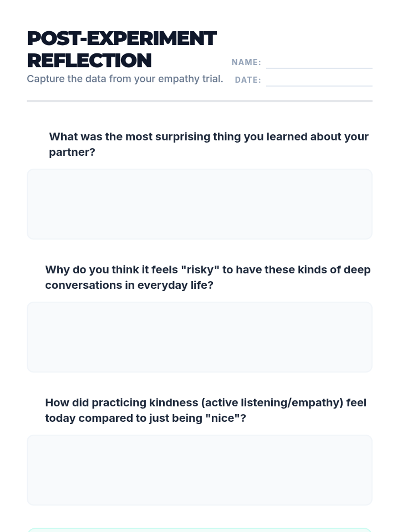Select the "Post-Experiment" heading line
399x532 pixels.
pyautogui.click(x=122, y=38)
